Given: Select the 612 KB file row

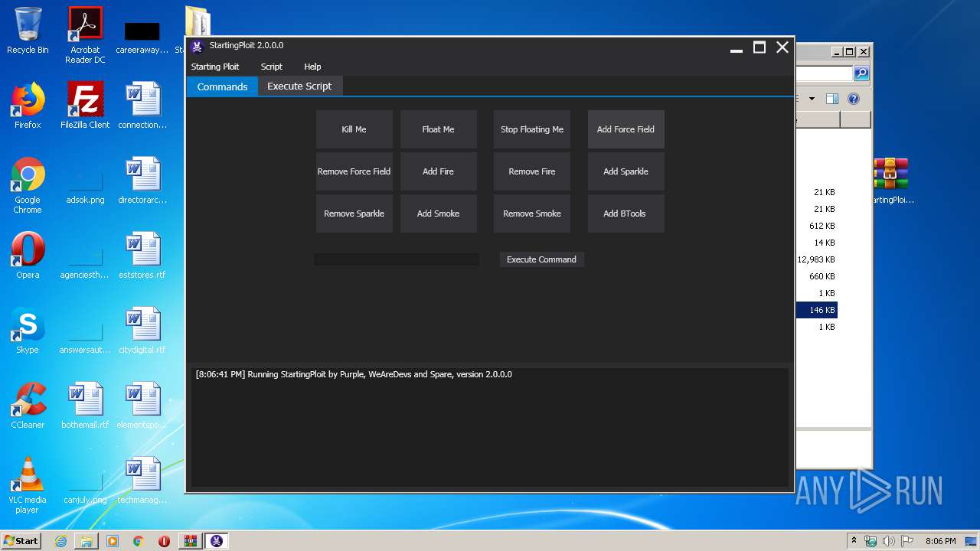Looking at the screenshot, I should [x=817, y=226].
